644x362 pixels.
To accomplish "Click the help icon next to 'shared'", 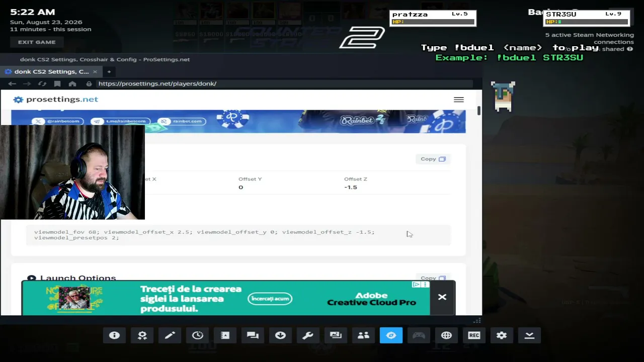I will (629, 49).
